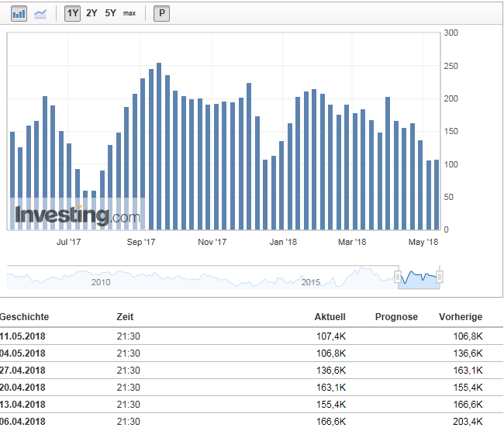Click the Aktuell value 107,4K
The width and height of the screenshot is (504, 431).
coord(331,336)
